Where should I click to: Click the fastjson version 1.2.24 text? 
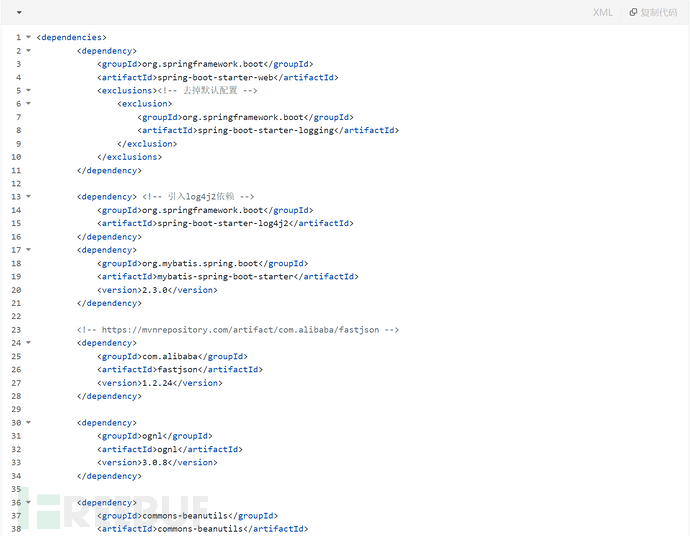tap(162, 383)
